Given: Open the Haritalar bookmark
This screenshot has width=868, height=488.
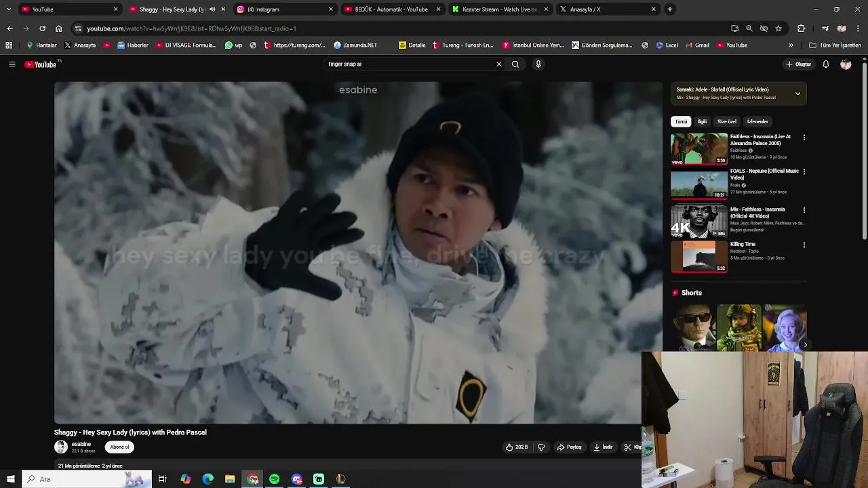Looking at the screenshot, I should (x=41, y=45).
